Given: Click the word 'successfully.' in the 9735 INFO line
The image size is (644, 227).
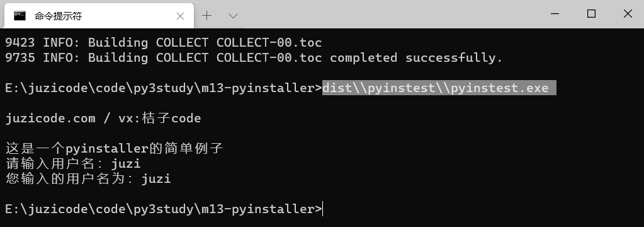Looking at the screenshot, I should tap(454, 57).
